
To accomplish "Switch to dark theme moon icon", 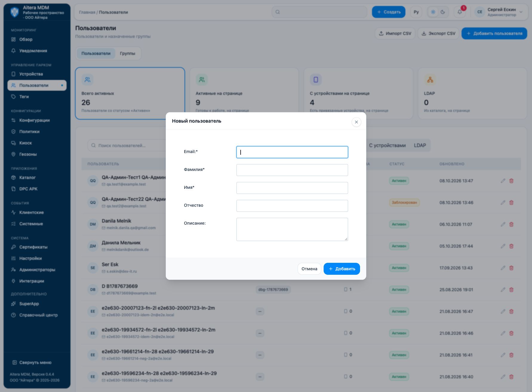I will pyautogui.click(x=443, y=12).
